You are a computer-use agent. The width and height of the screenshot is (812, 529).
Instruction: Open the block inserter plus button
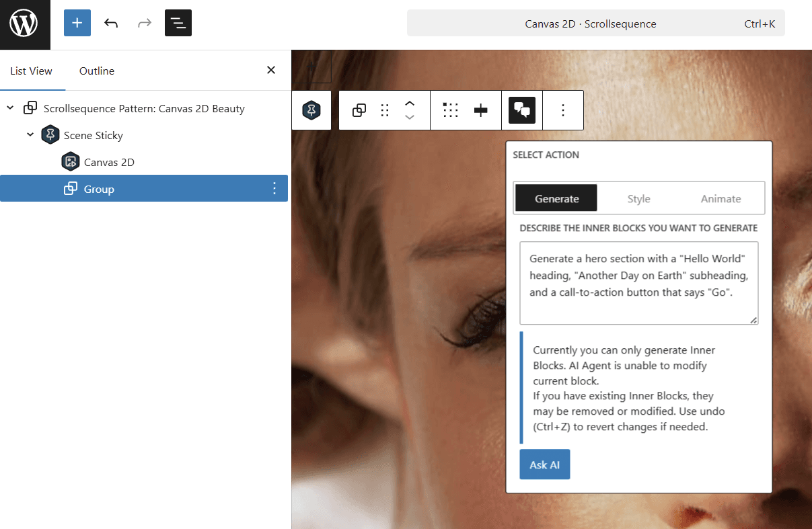tap(77, 24)
